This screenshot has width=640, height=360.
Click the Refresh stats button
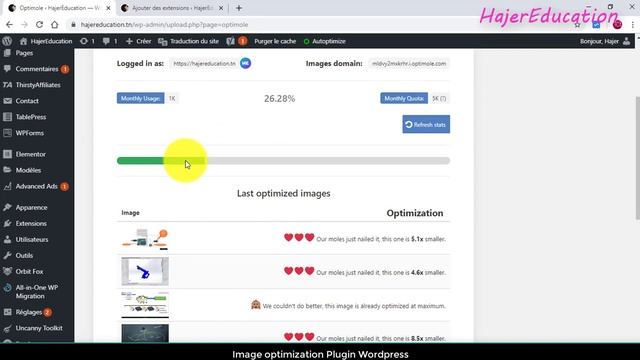pos(426,124)
